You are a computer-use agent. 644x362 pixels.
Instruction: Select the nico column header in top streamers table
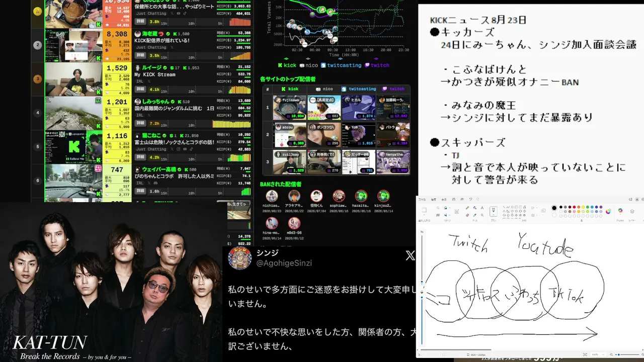pyautogui.click(x=324, y=89)
